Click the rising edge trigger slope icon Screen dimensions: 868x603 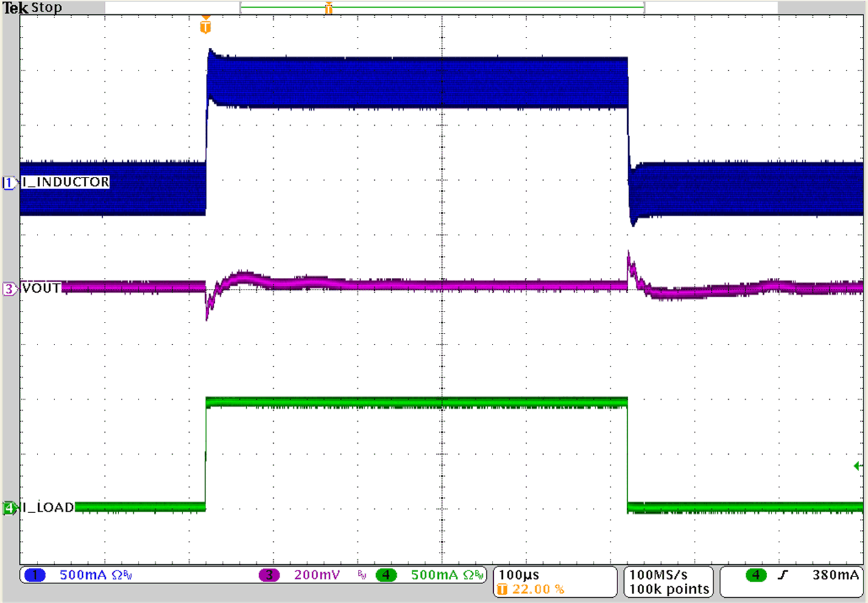coord(783,575)
